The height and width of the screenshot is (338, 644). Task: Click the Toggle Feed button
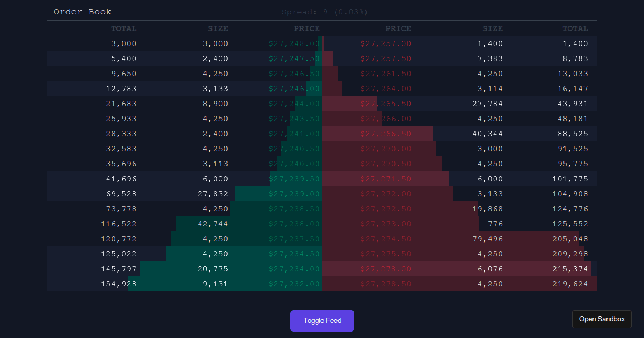tap(322, 321)
